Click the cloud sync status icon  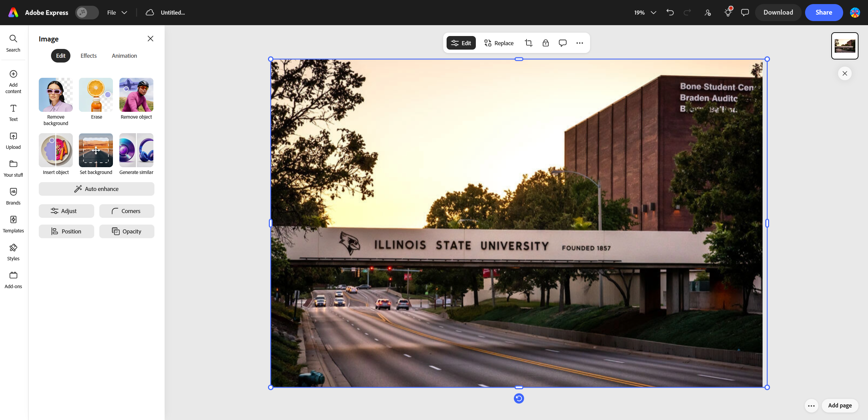[150, 13]
